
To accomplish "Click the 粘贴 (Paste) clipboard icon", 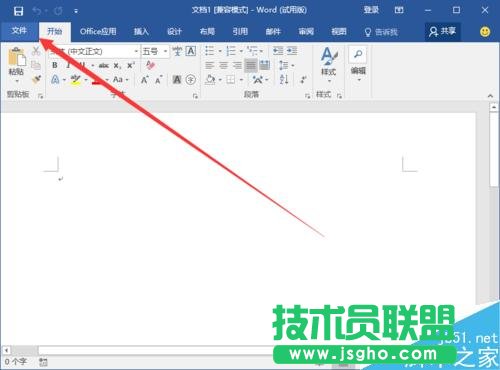I will pyautogui.click(x=17, y=57).
